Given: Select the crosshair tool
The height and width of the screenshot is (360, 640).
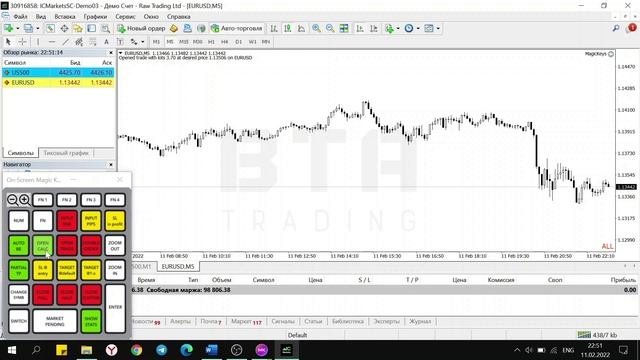Looking at the screenshot, I should click(22, 42).
